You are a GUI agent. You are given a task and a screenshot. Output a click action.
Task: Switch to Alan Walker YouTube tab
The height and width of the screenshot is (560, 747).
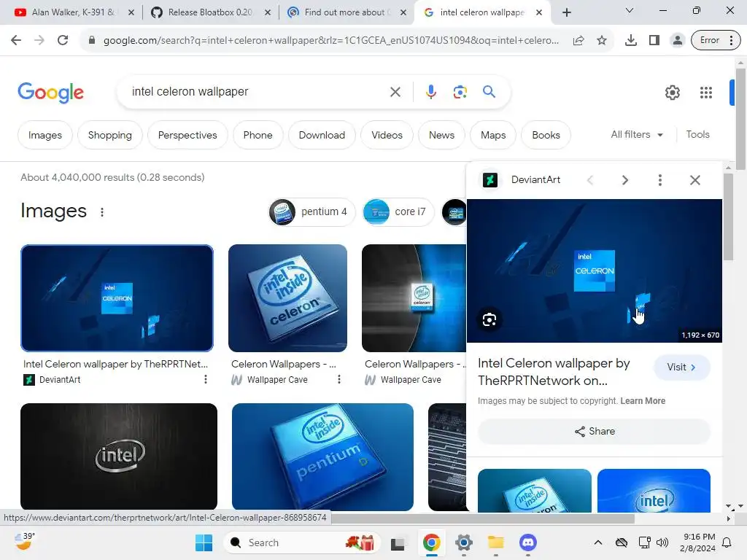point(74,12)
